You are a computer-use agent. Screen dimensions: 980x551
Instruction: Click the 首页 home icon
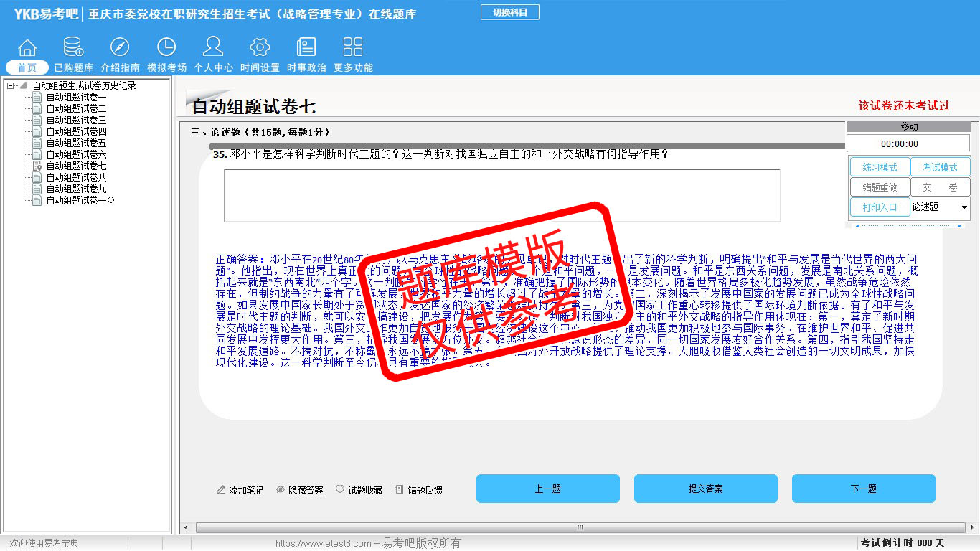point(27,48)
